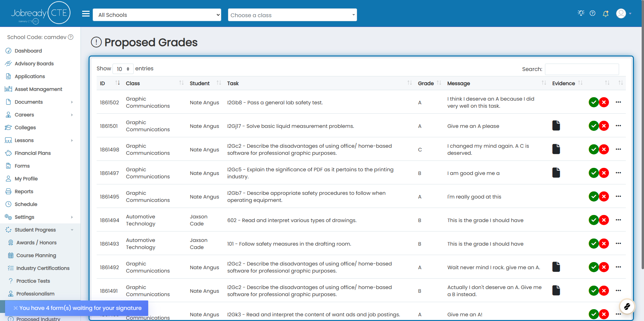Open Professionalism page
Viewport: 644px width, 321px height.
click(x=35, y=294)
